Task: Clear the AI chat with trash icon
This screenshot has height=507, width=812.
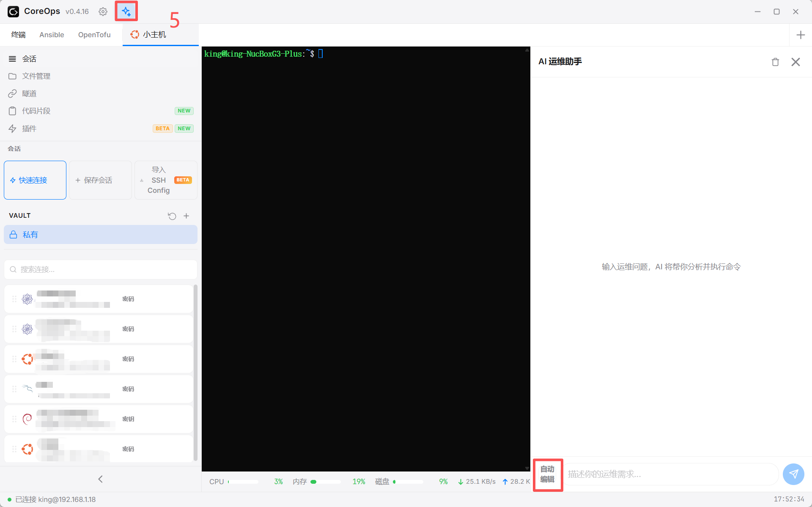Action: (x=775, y=62)
